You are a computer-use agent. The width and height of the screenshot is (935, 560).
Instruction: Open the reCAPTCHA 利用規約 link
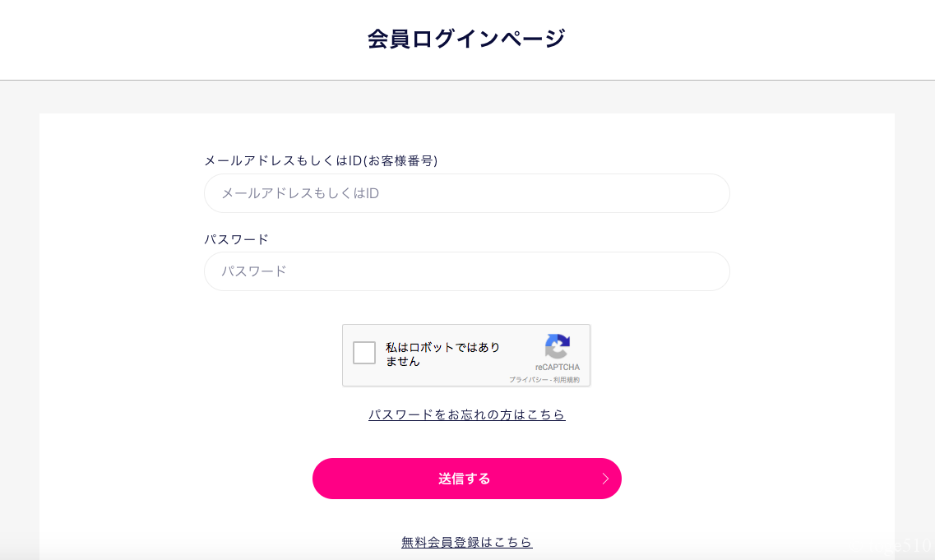pos(567,380)
